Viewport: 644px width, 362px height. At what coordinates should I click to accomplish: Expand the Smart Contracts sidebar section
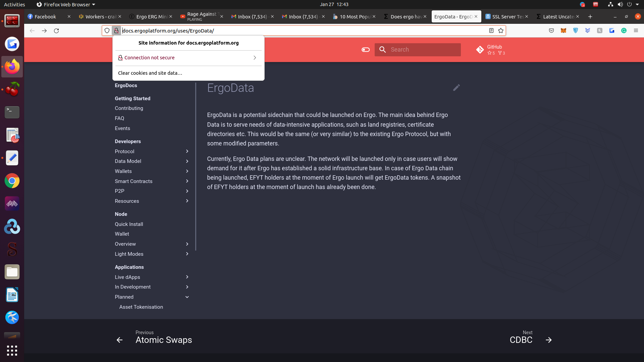(187, 181)
